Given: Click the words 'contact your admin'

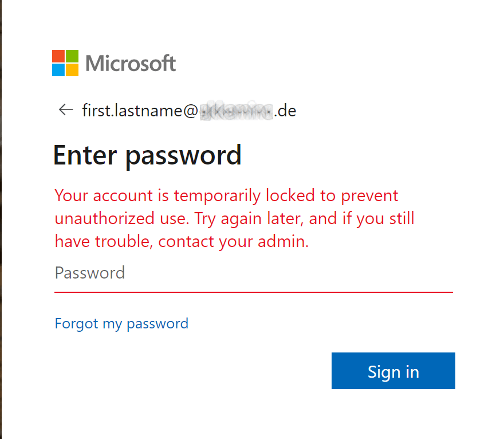Looking at the screenshot, I should (233, 242).
